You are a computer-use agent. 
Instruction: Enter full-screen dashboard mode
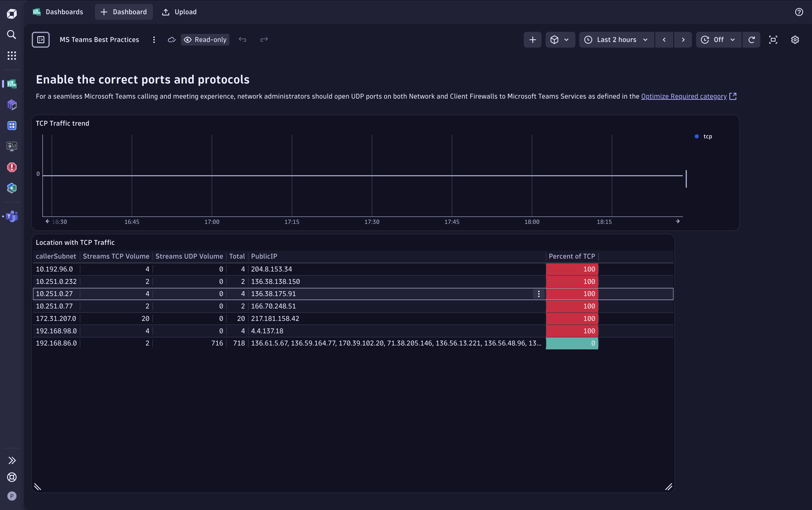[773, 39]
